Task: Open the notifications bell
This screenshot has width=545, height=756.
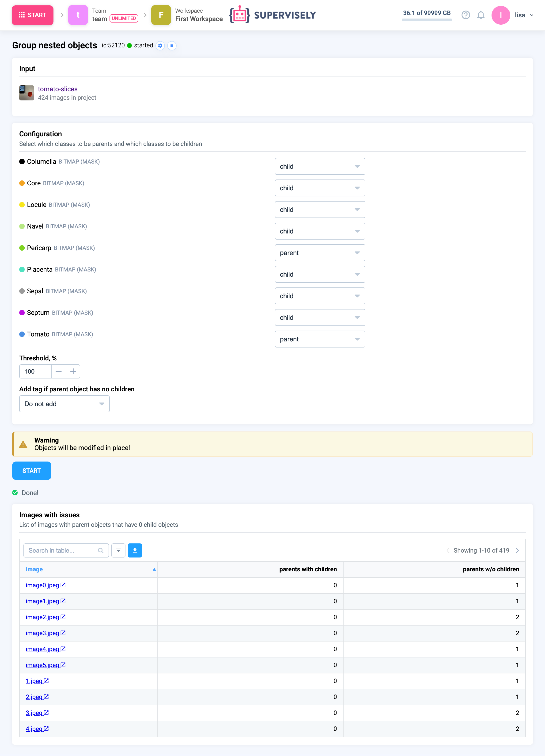Action: (x=480, y=15)
